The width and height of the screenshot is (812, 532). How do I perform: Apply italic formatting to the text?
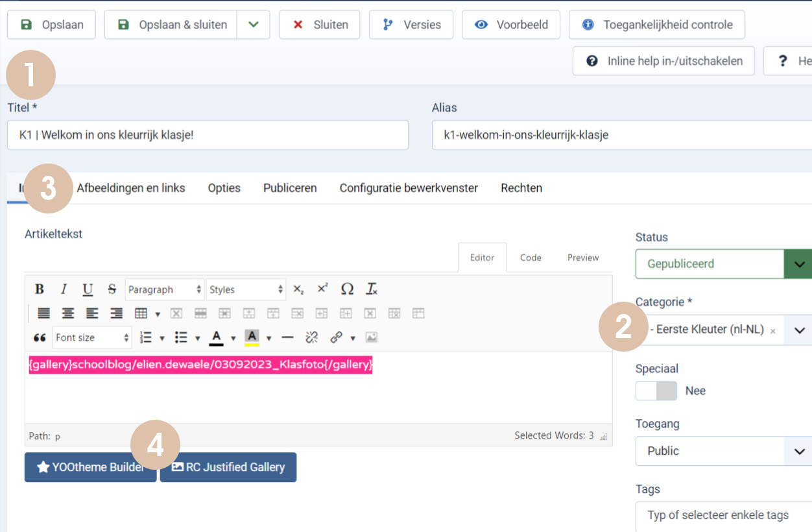pos(64,289)
